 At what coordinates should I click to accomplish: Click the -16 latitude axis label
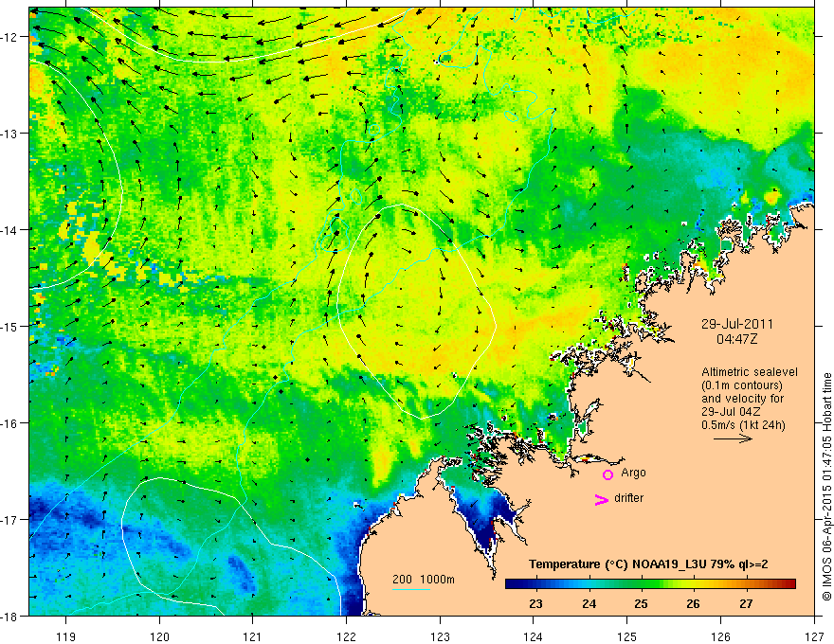(10, 423)
